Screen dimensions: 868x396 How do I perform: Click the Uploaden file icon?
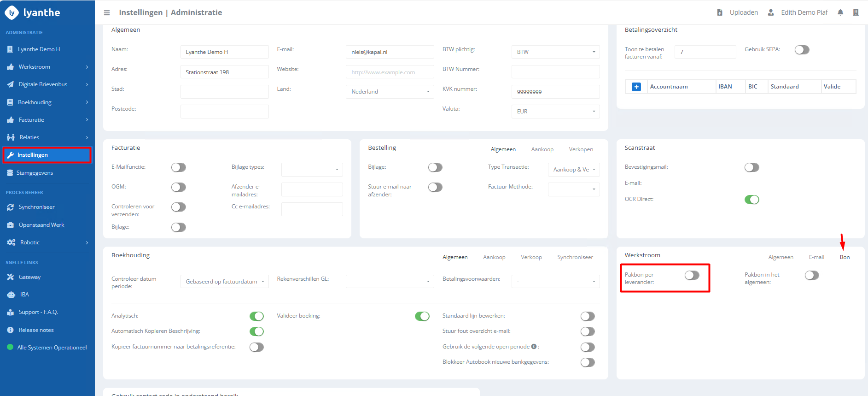(x=720, y=12)
